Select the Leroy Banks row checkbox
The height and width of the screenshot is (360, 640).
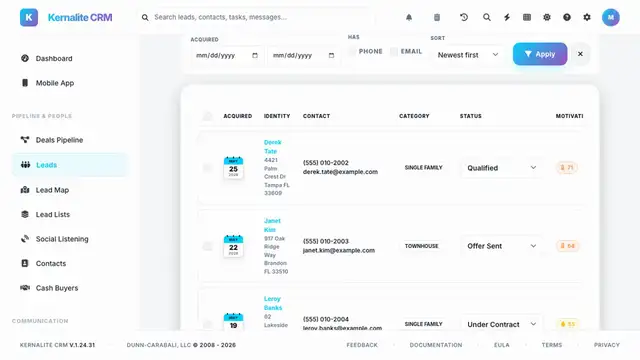coord(207,324)
